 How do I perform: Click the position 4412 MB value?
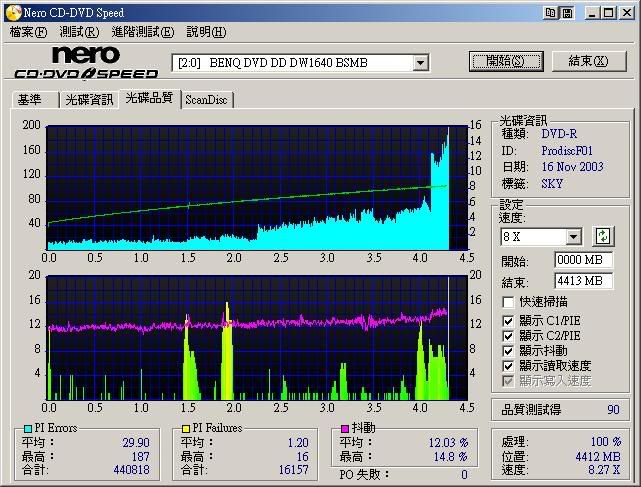tap(598, 457)
